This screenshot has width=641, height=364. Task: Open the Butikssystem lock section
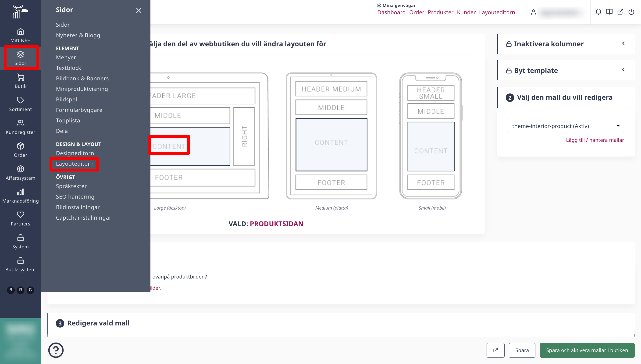point(21,264)
